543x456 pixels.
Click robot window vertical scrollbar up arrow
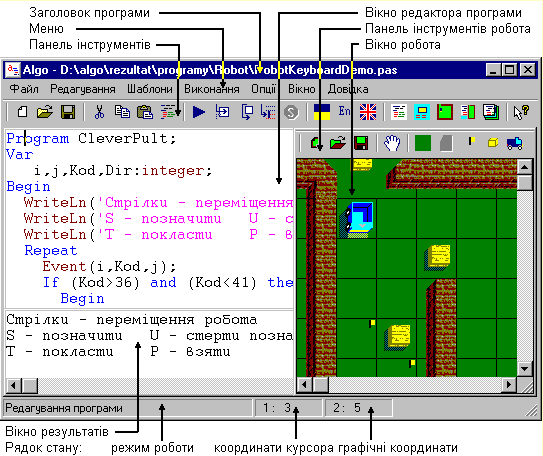tap(524, 167)
